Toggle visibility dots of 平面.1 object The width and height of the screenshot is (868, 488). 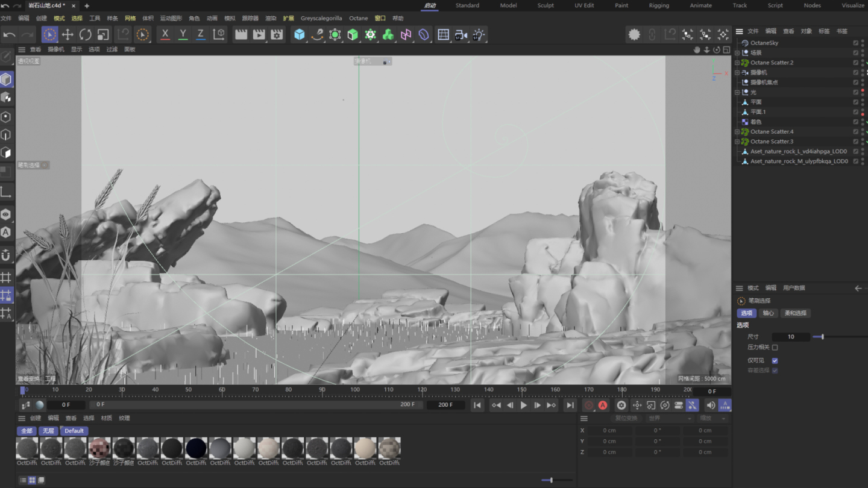(863, 112)
